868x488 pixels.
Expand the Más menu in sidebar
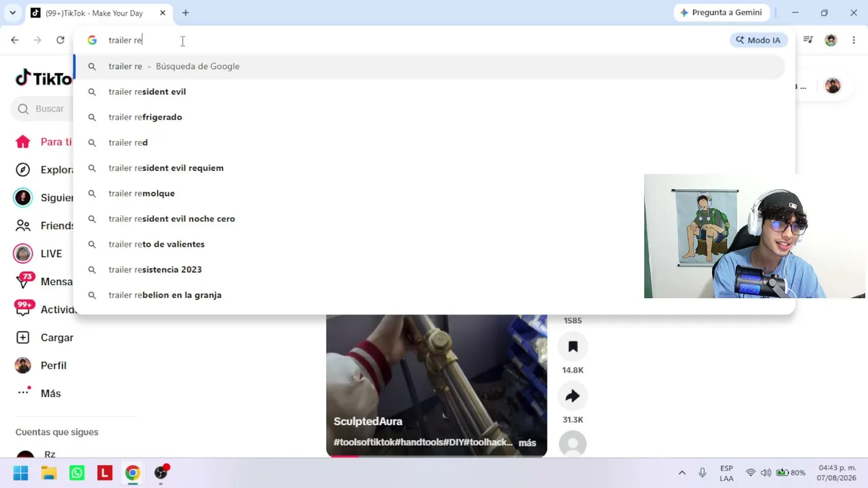point(39,393)
